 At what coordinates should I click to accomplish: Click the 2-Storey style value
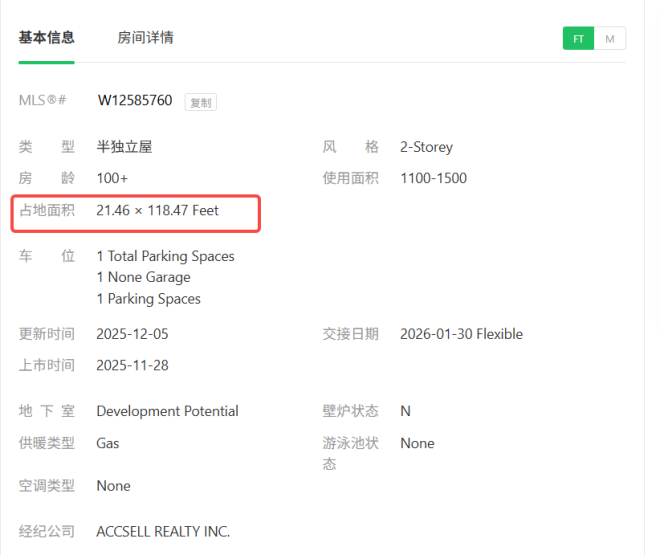coord(426,147)
